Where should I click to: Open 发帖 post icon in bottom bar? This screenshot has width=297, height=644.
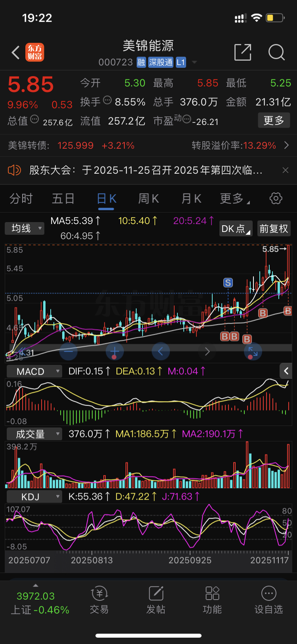click(156, 600)
